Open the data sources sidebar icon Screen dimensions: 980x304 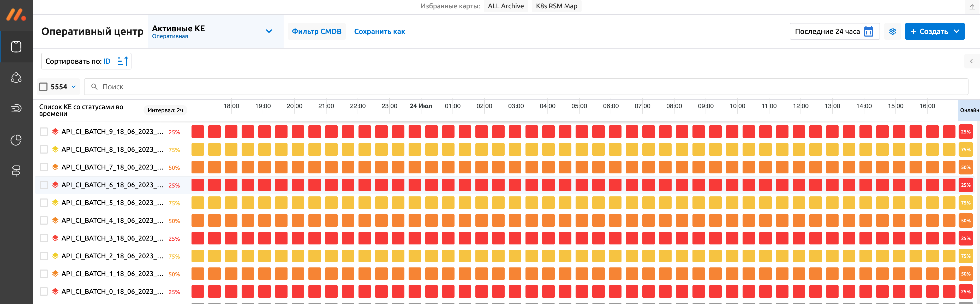click(x=16, y=171)
